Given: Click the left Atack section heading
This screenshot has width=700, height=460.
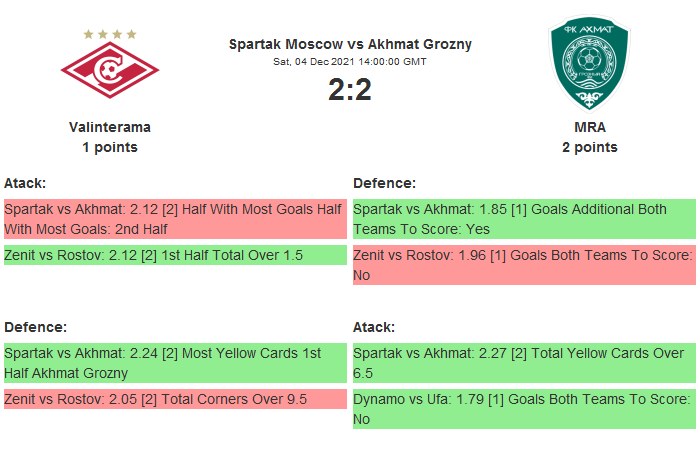Looking at the screenshot, I should click(25, 183).
